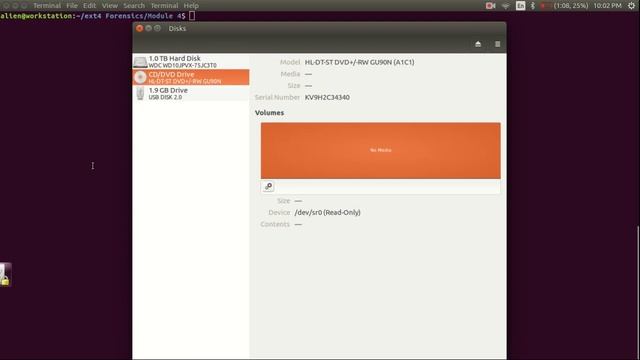Select the 1.0 TB Hard Disk
Screen dimensions: 640x360
(191, 62)
